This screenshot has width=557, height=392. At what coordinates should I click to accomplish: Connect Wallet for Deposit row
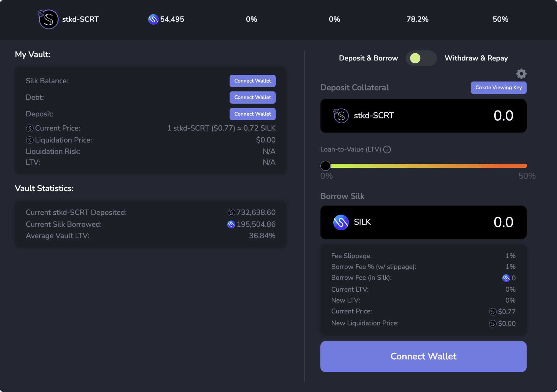(x=253, y=114)
